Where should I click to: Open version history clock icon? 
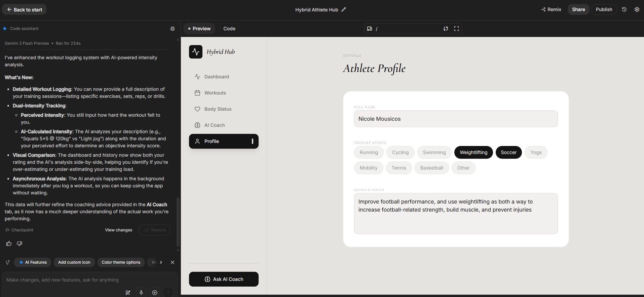pyautogui.click(x=624, y=9)
